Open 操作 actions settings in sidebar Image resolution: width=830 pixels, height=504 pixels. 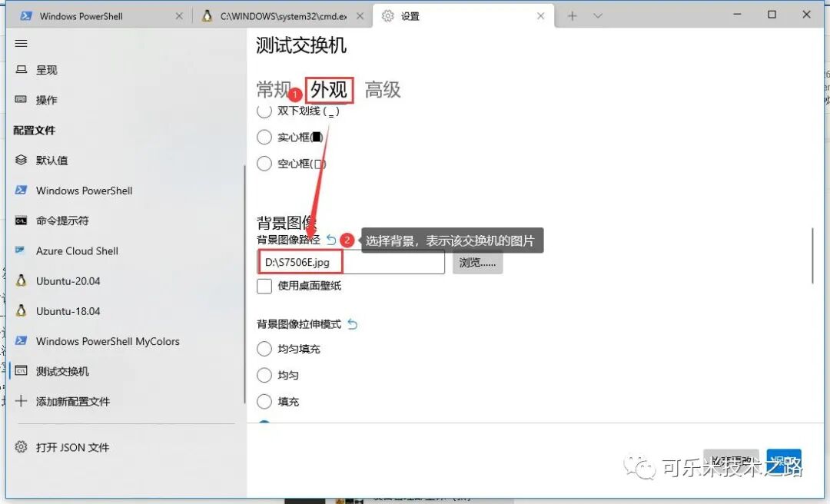[x=46, y=100]
